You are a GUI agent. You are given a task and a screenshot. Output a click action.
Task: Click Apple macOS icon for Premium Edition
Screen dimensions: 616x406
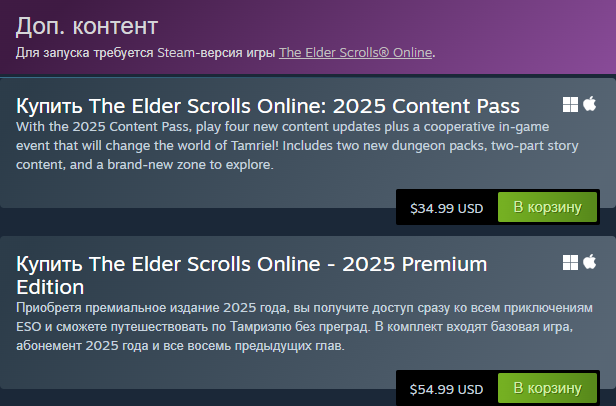pos(589,262)
